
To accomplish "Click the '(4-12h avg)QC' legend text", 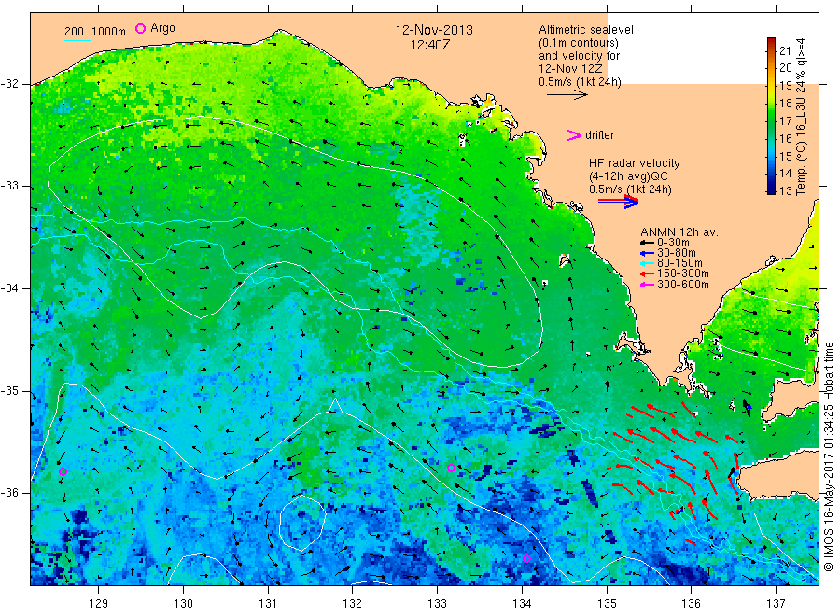I will click(628, 176).
